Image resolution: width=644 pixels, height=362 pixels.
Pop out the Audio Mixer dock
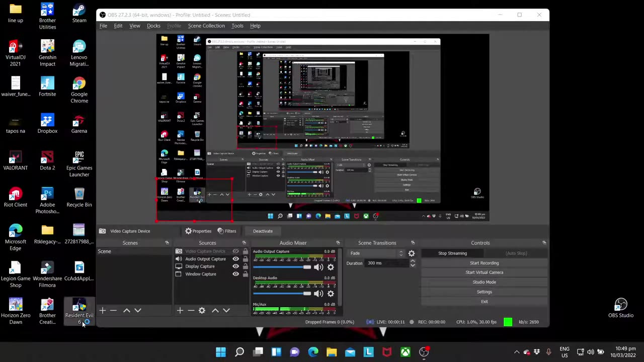pyautogui.click(x=338, y=243)
